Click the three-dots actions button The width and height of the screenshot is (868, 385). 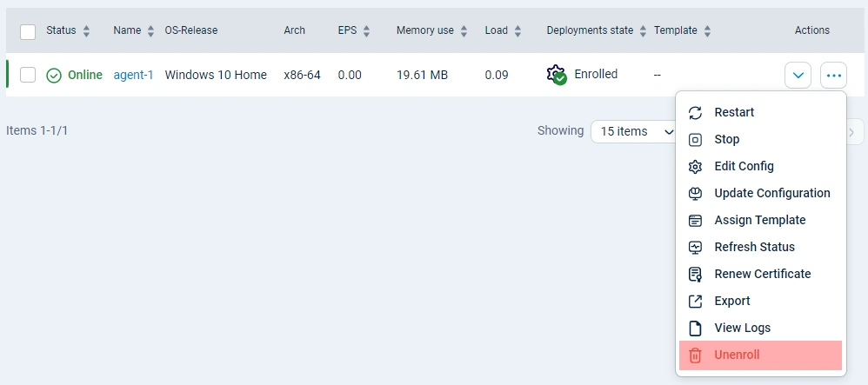(x=833, y=76)
